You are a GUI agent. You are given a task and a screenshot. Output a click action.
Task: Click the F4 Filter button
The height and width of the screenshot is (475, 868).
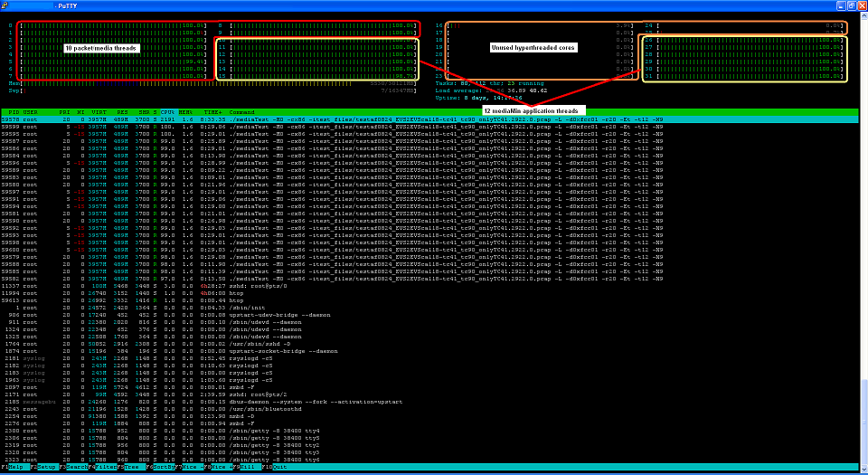[x=103, y=467]
